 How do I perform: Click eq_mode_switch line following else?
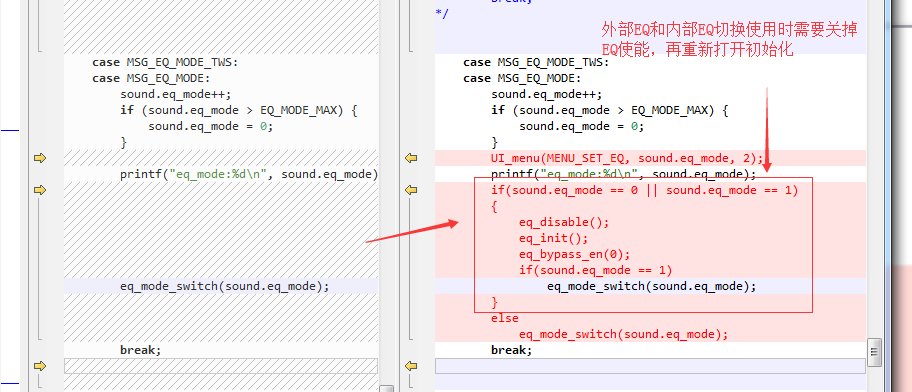(624, 334)
